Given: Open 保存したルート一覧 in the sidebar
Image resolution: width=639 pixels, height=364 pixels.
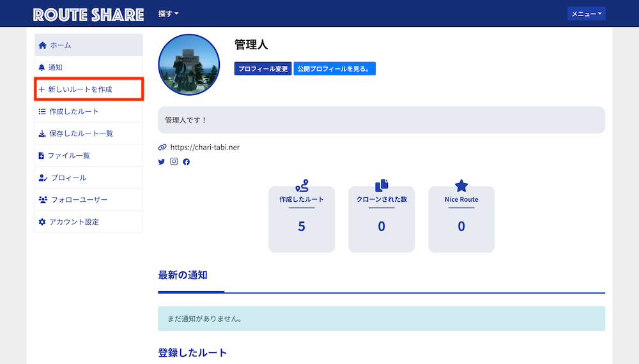Looking at the screenshot, I should (x=89, y=133).
